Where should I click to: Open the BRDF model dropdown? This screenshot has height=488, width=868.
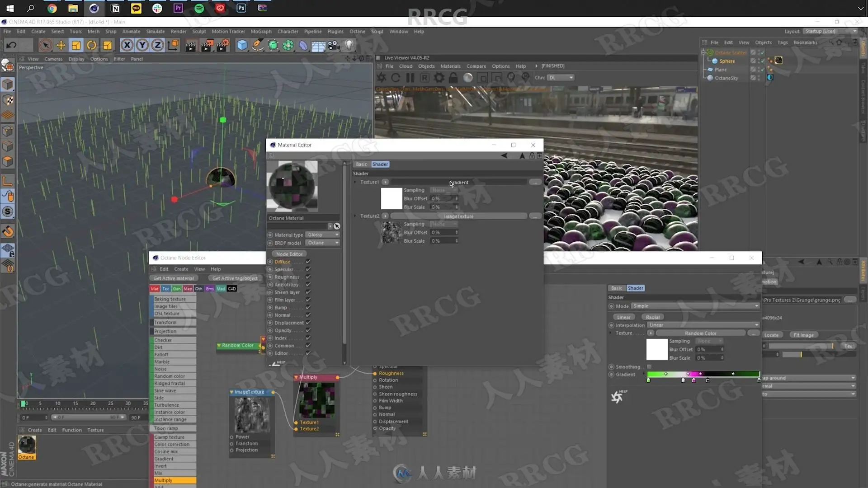[322, 243]
